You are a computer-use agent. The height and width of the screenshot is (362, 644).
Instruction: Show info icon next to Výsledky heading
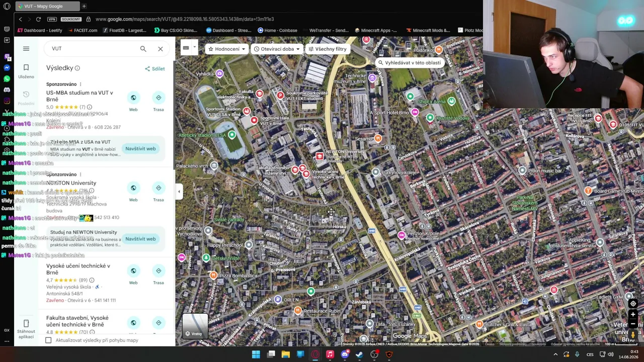[x=77, y=68]
